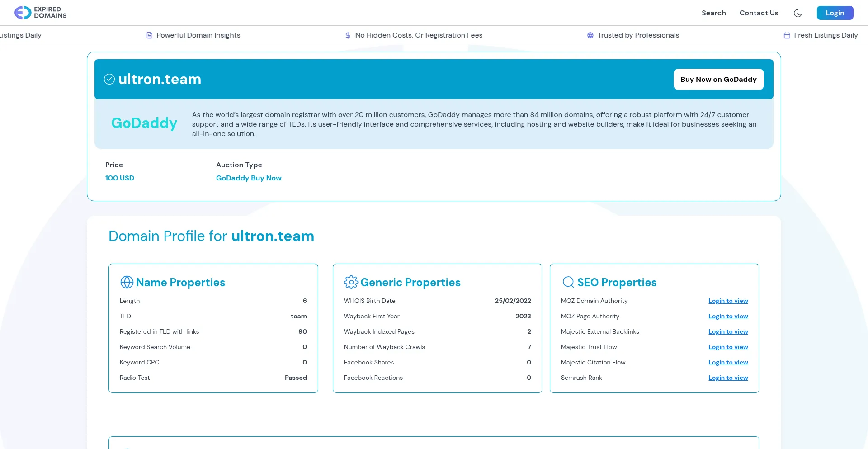Click Login to view for MOZ Domain Authority

pos(728,301)
